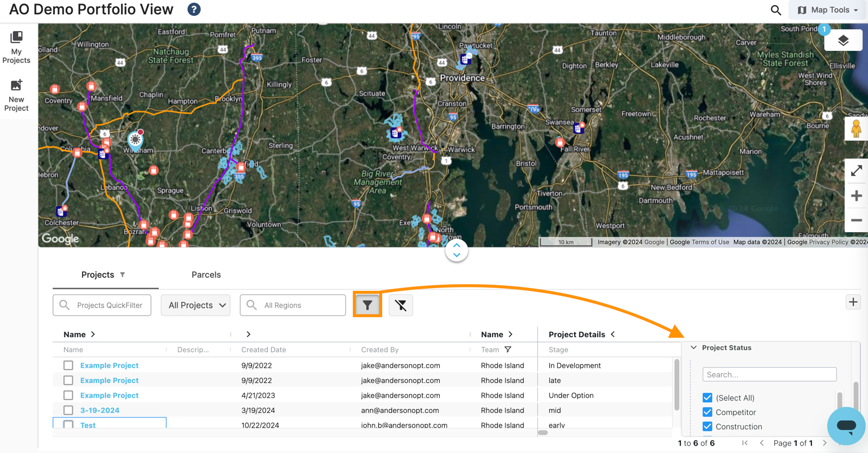Viewport: 868px width, 453px height.
Task: Create a New Project from sidebar
Action: (16, 95)
